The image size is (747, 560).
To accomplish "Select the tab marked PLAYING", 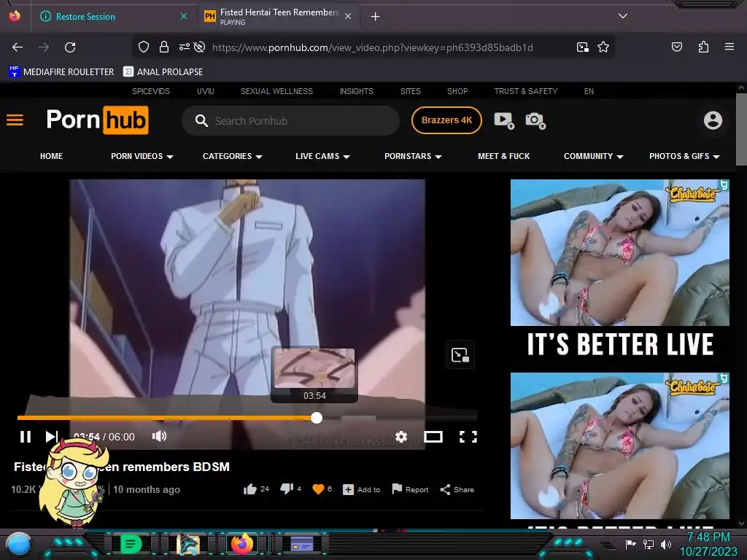I will 278,17.
